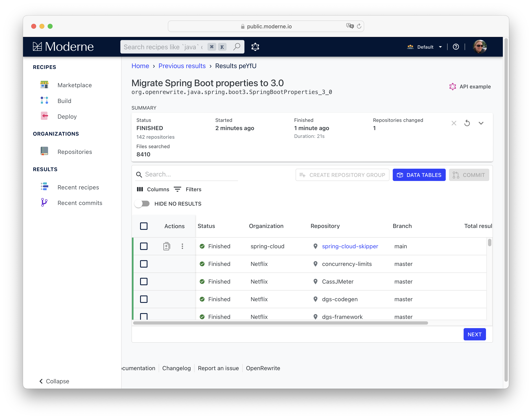Open Recent recipes in the sidebar
Screen dimensions: 532x419
78,187
